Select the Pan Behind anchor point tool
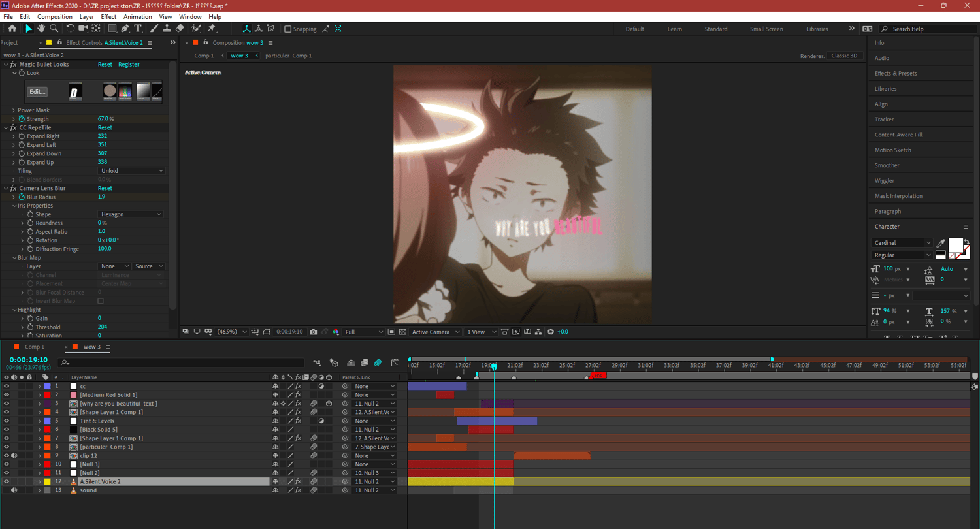 (x=96, y=29)
